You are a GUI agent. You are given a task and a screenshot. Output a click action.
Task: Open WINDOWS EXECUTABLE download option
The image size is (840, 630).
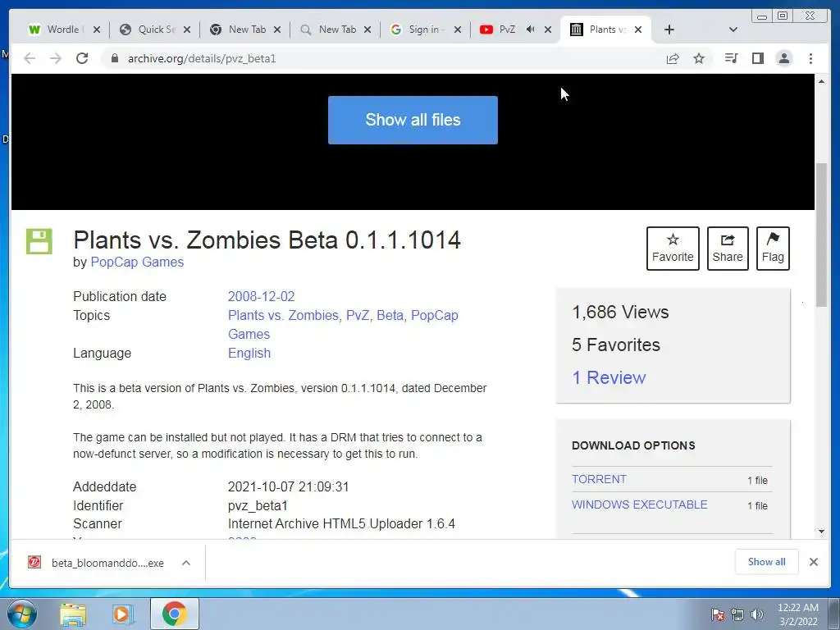tap(639, 504)
